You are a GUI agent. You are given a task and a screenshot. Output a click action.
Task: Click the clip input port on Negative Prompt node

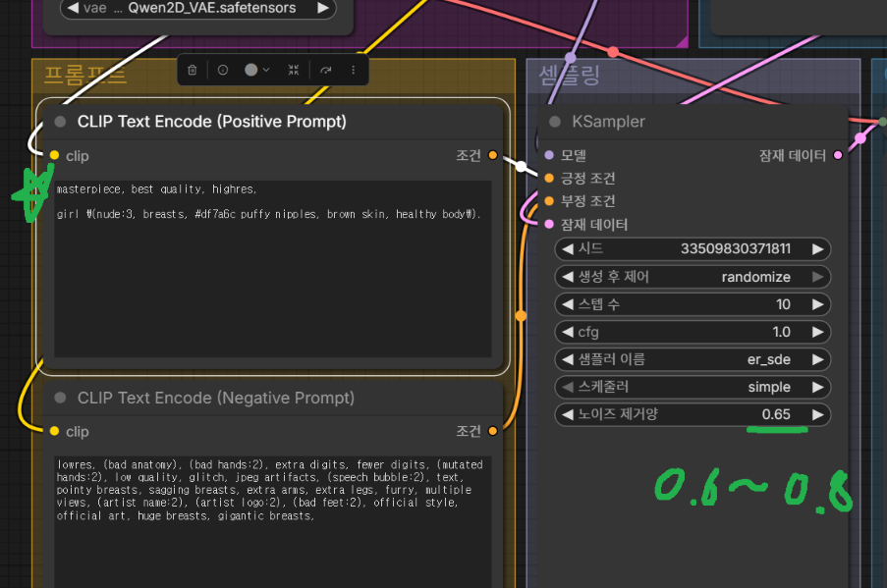coord(54,431)
